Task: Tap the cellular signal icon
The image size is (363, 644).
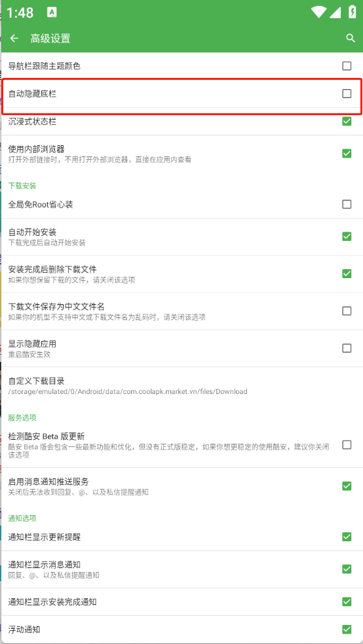Action: [335, 12]
